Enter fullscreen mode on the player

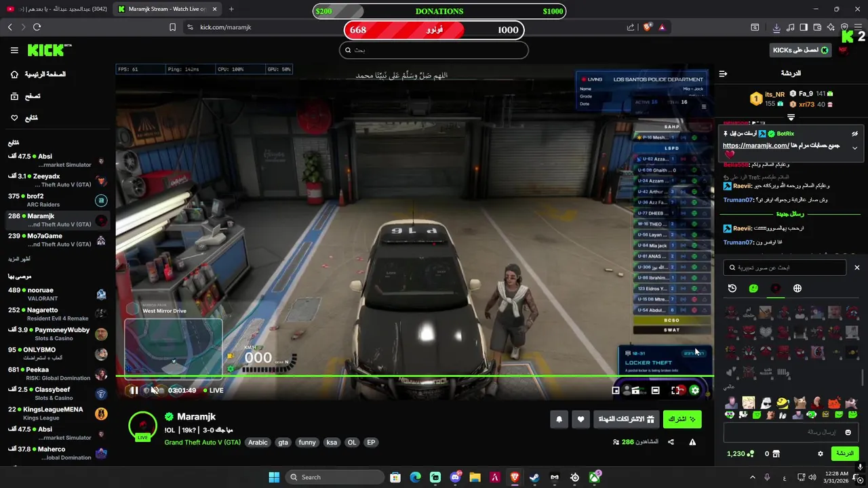click(x=675, y=390)
